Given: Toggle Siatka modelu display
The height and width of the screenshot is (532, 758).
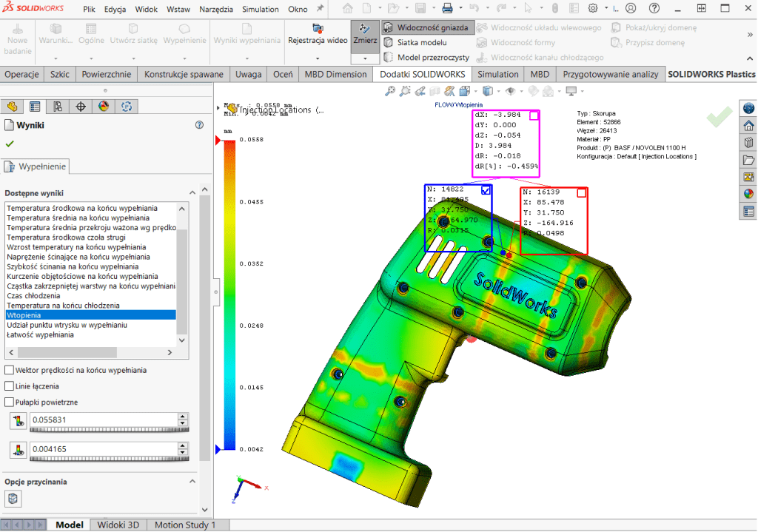Looking at the screenshot, I should [x=415, y=42].
